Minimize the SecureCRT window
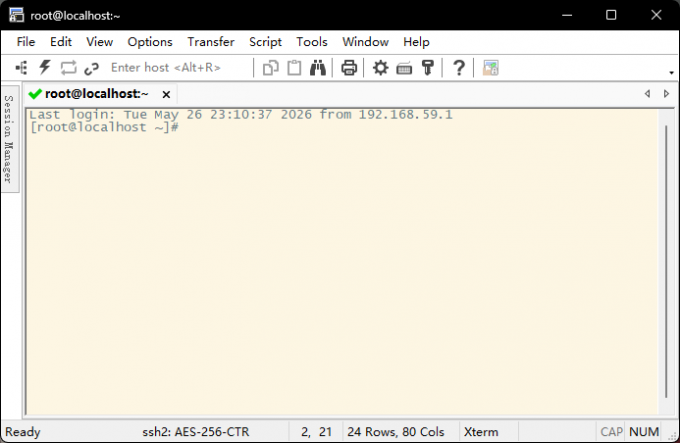Image resolution: width=680 pixels, height=443 pixels. click(567, 15)
